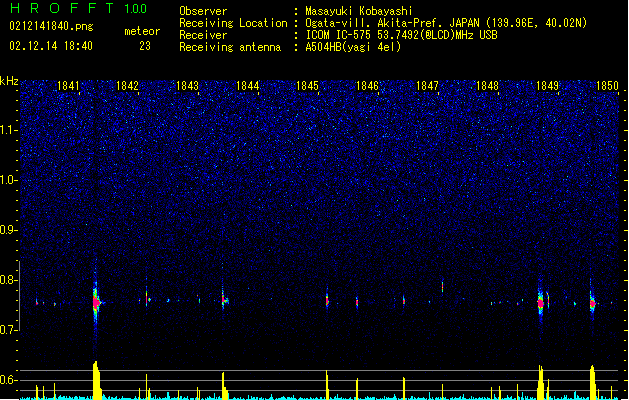
Task: Click the 'Receiving Location' label
Action: (x=233, y=23)
